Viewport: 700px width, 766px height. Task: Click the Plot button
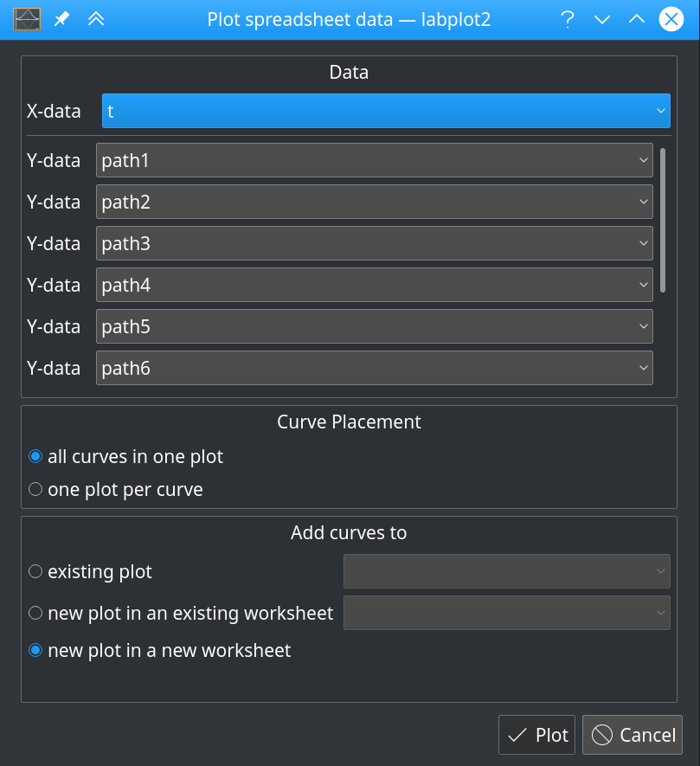(x=536, y=734)
